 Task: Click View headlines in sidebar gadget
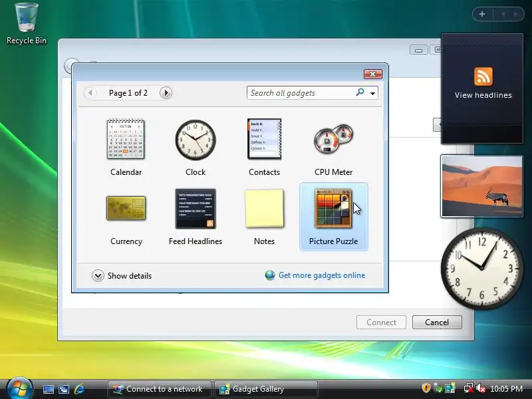pyautogui.click(x=483, y=95)
